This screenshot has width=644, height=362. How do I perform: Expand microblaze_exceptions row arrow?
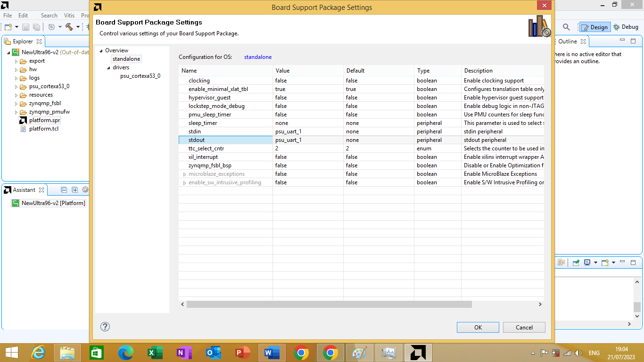[184, 174]
